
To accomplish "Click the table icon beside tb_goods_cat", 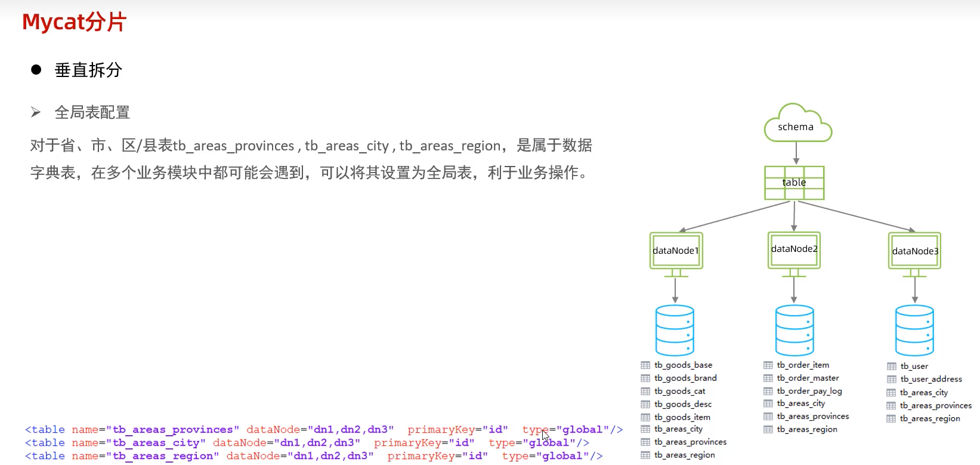I will (x=645, y=391).
